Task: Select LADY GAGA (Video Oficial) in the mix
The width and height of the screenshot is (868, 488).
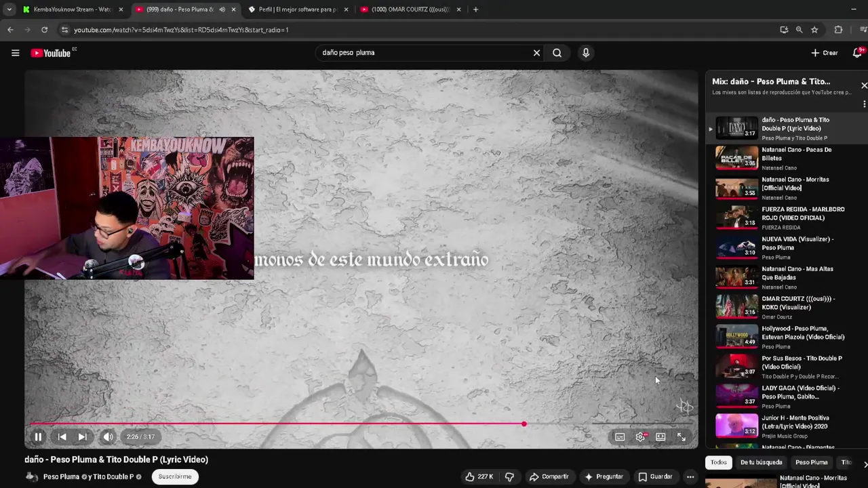Action: (787, 397)
